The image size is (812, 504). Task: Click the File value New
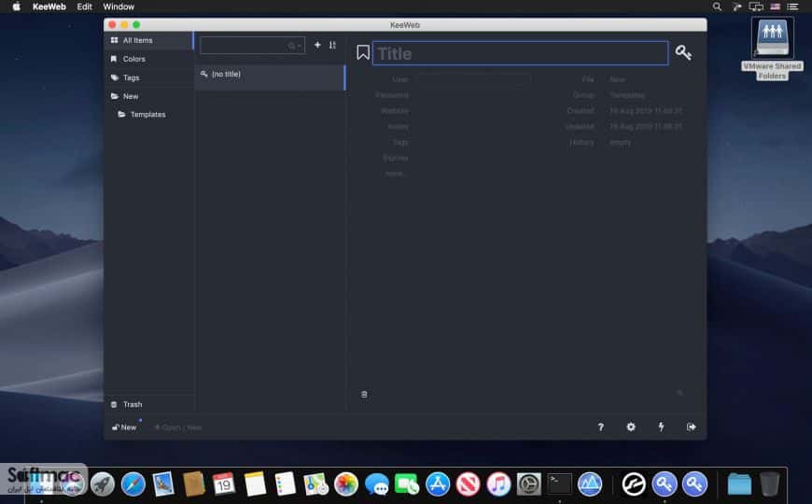point(617,79)
